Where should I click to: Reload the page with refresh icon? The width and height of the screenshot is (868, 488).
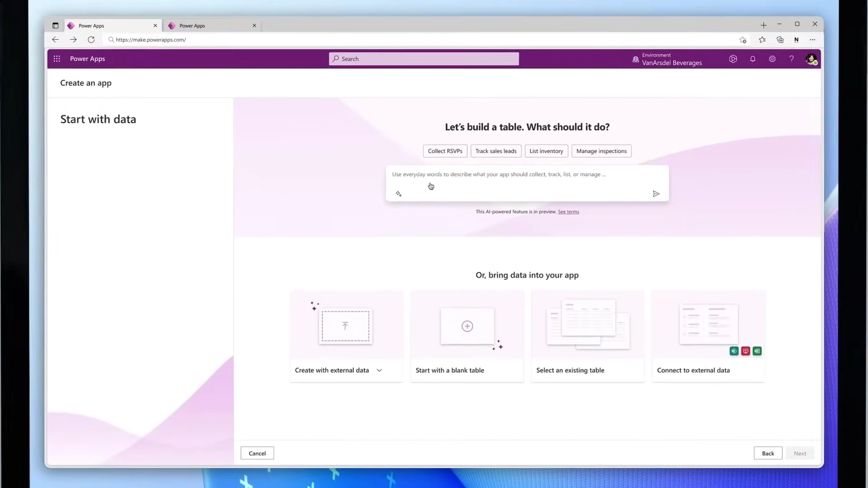91,40
